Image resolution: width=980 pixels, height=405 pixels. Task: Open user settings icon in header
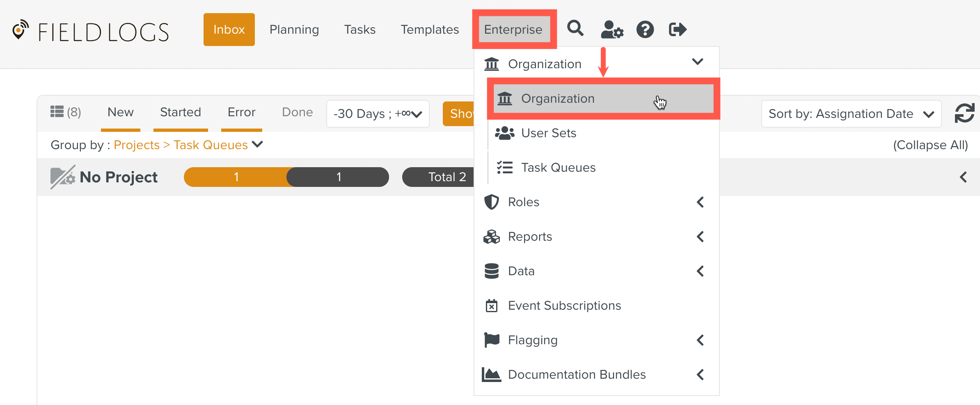(611, 30)
